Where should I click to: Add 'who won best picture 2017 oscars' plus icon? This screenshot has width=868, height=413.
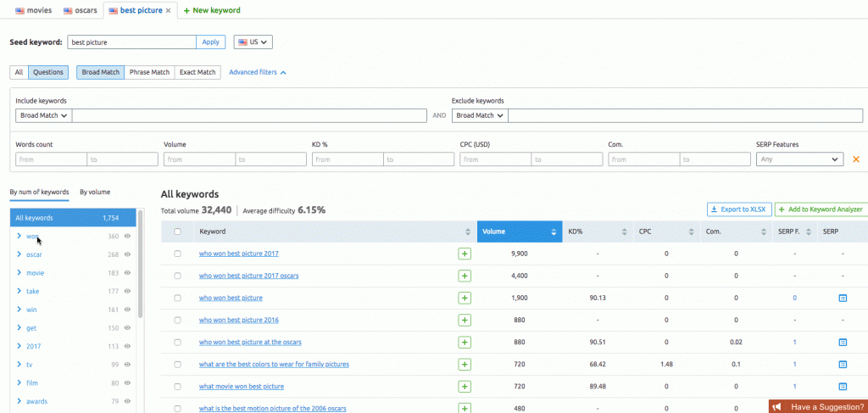(465, 276)
